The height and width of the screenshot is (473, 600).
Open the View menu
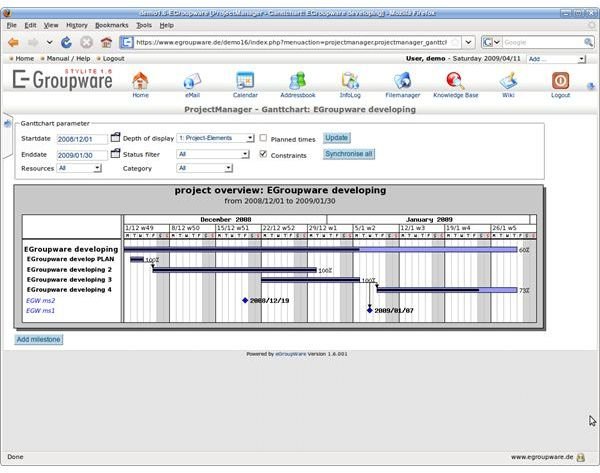pyautogui.click(x=51, y=25)
